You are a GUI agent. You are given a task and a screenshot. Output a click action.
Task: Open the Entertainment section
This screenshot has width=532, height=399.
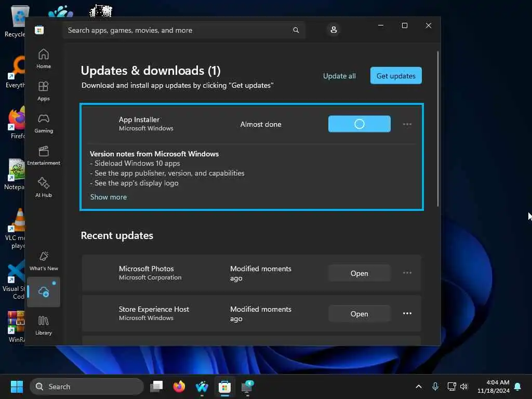[44, 155]
